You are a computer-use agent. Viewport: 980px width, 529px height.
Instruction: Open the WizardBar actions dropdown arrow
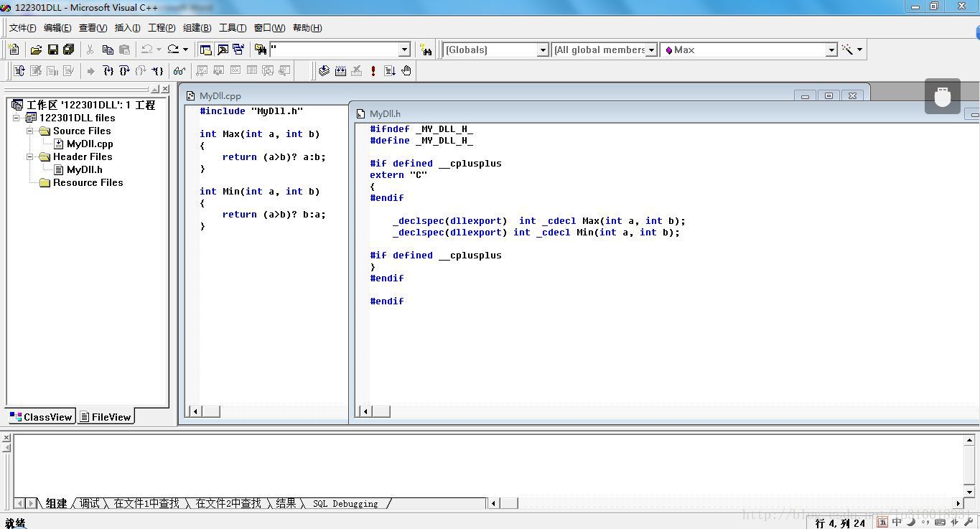tap(859, 50)
